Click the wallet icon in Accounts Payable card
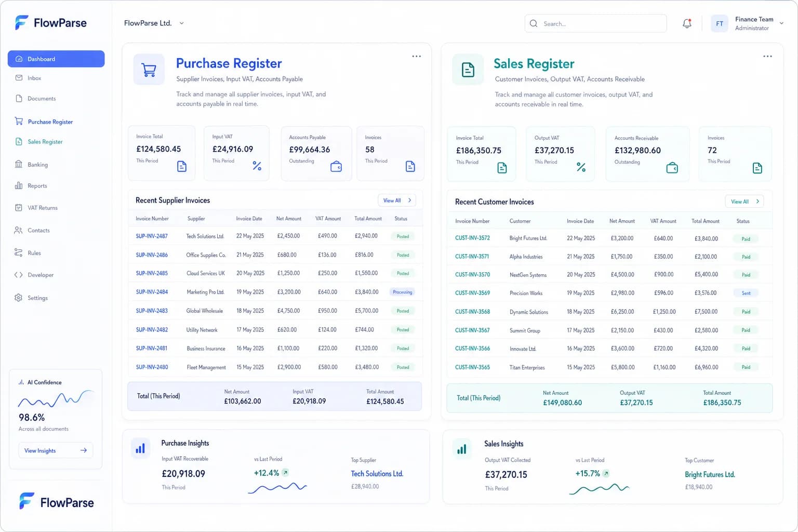798x532 pixels. click(336, 167)
